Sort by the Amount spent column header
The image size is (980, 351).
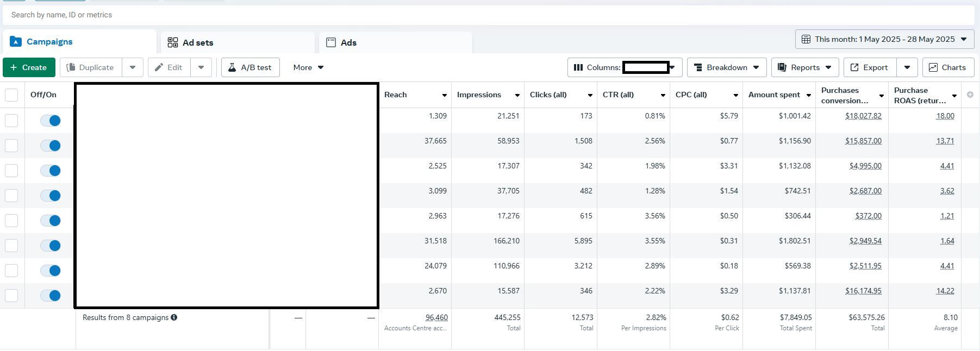pos(774,95)
